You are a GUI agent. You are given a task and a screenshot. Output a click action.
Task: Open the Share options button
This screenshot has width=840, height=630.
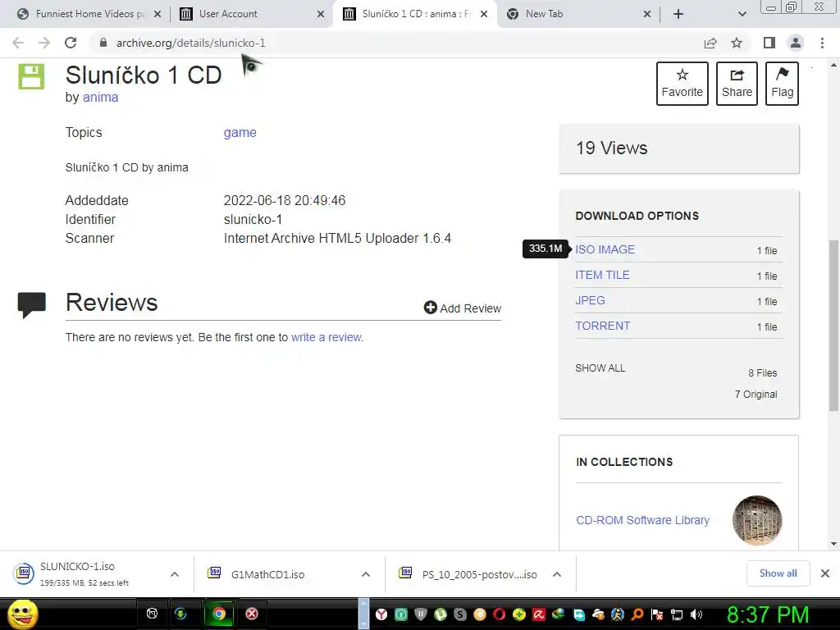[737, 84]
